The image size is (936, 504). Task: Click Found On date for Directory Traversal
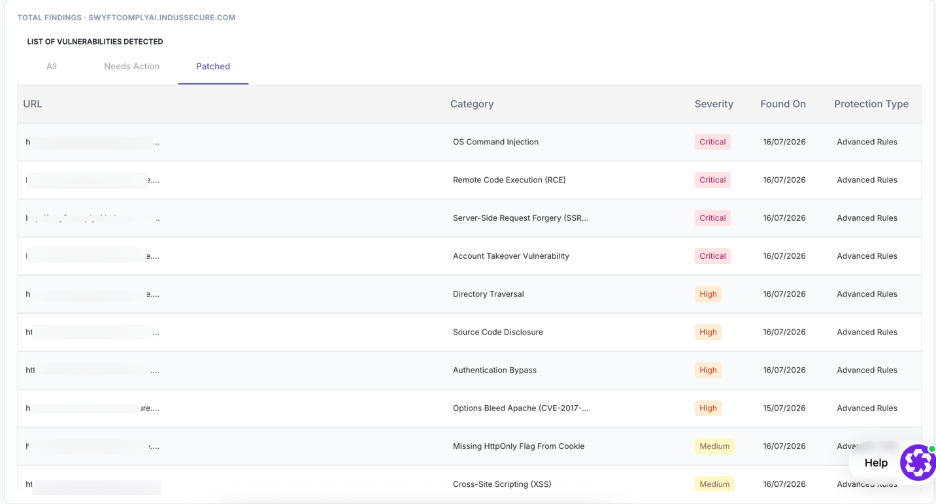click(x=784, y=294)
